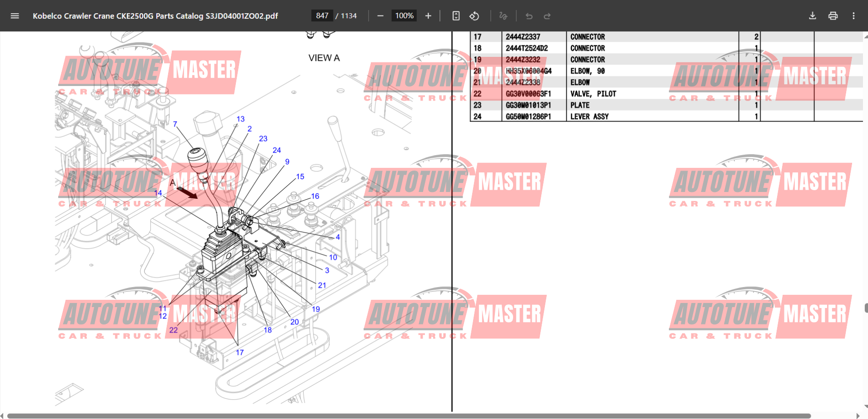This screenshot has width=868, height=419.
Task: Click the redo arrow icon
Action: click(x=547, y=16)
